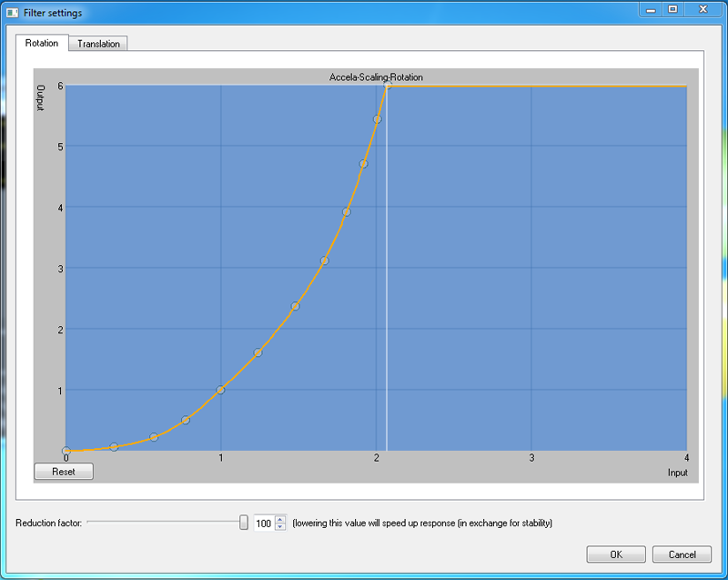Maximize the Filter settings window
This screenshot has height=580, width=728.
(672, 10)
